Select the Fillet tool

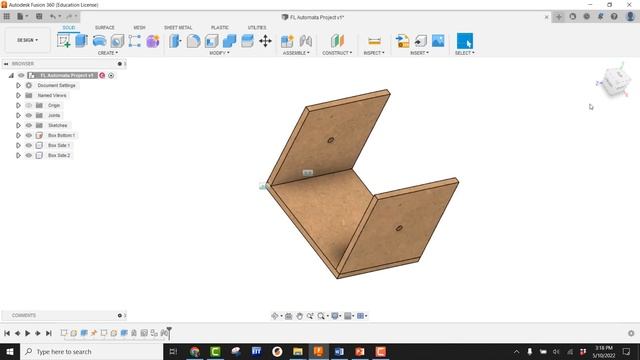click(x=193, y=41)
